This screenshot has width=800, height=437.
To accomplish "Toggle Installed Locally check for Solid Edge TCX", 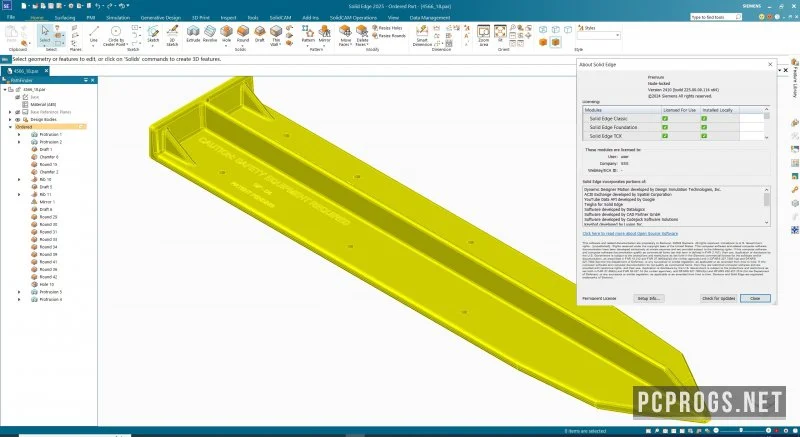I will click(x=704, y=136).
